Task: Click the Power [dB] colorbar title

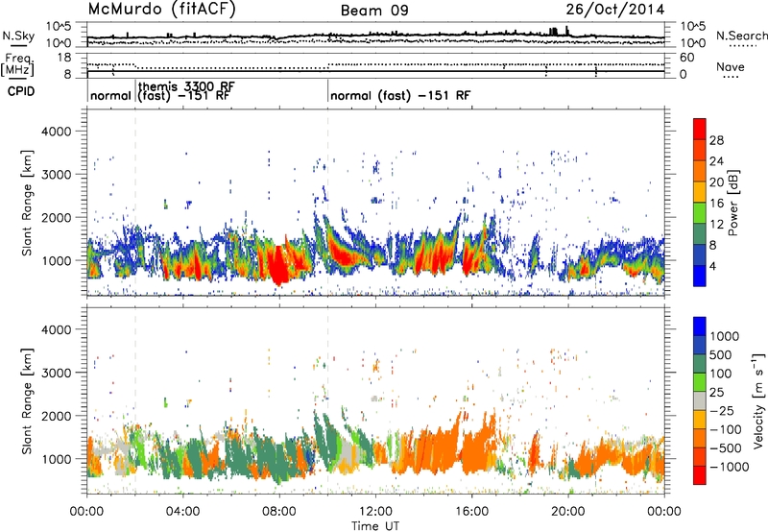Action: [733, 203]
